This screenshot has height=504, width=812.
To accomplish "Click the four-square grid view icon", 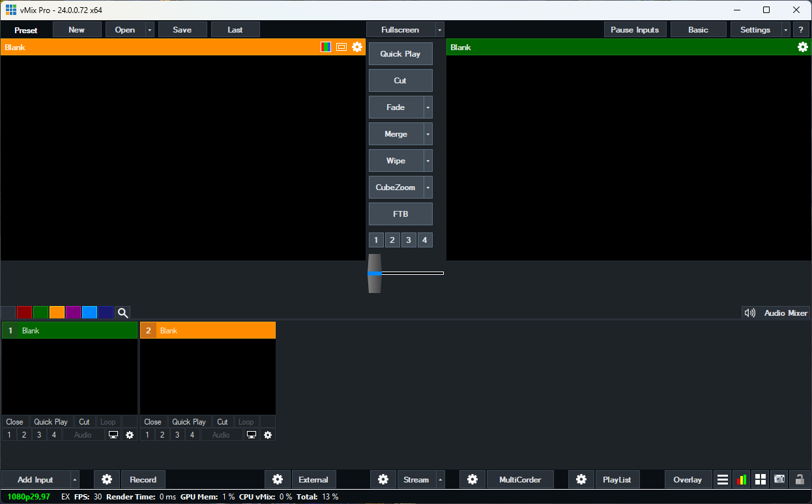I will pos(761,479).
